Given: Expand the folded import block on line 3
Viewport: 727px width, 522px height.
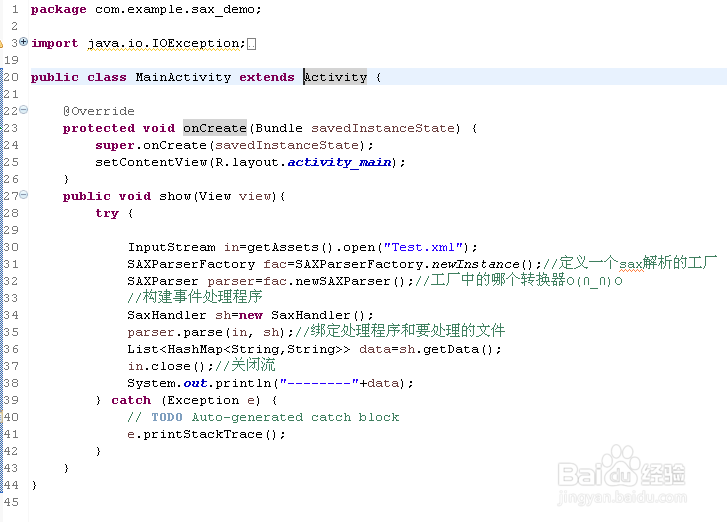Looking at the screenshot, I should [24, 42].
